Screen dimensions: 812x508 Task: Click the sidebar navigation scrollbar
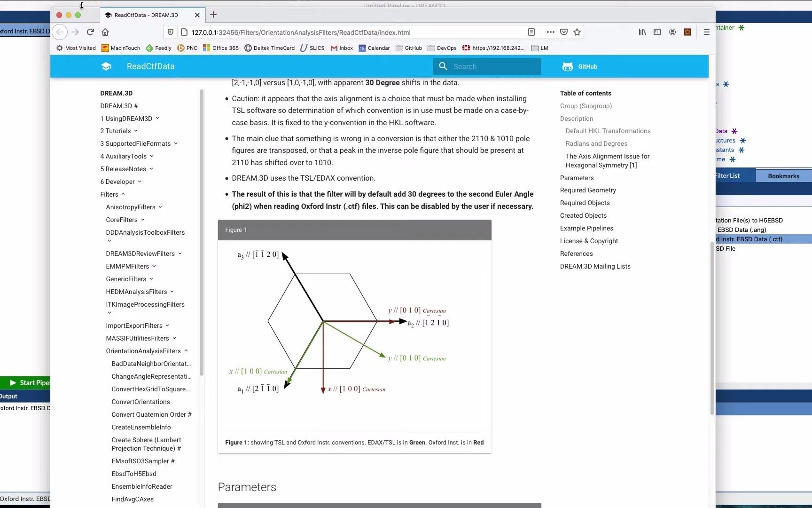[x=202, y=233]
